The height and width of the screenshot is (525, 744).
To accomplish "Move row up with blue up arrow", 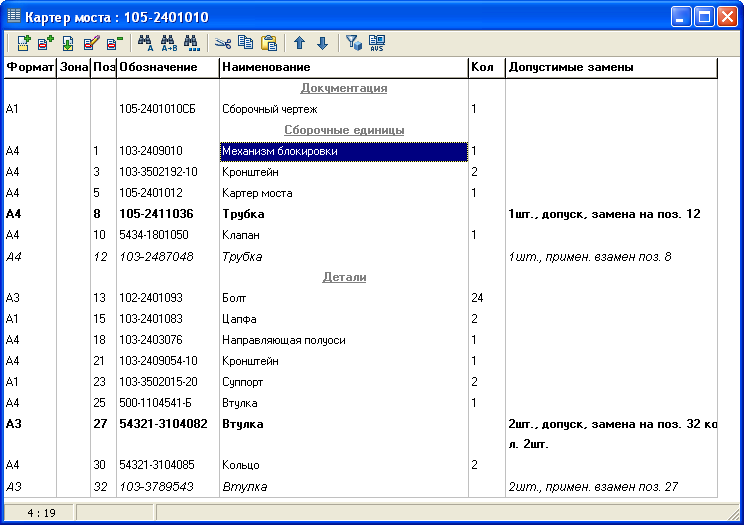I will pos(299,43).
